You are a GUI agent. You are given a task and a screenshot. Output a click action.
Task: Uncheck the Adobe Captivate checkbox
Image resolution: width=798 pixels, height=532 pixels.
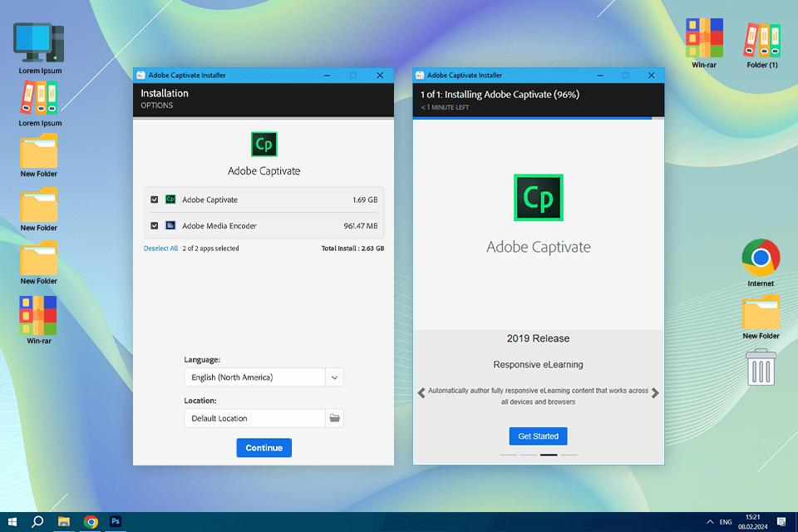155,199
